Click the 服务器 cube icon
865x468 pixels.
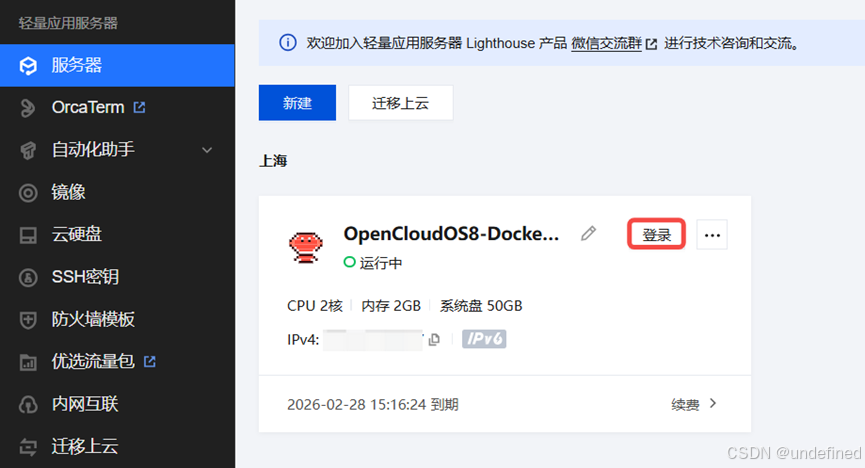click(28, 66)
